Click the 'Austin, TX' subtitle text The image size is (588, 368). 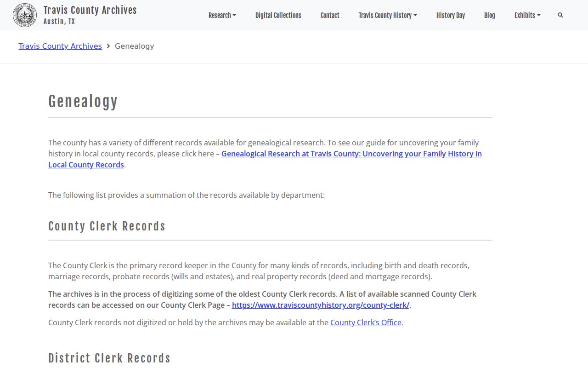(x=59, y=22)
